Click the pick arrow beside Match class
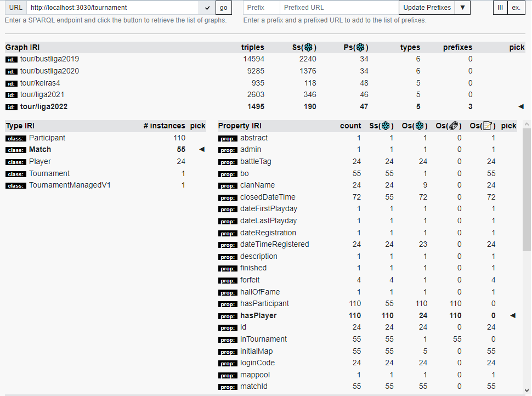Viewport: 532px width, 396px height. pyautogui.click(x=202, y=149)
